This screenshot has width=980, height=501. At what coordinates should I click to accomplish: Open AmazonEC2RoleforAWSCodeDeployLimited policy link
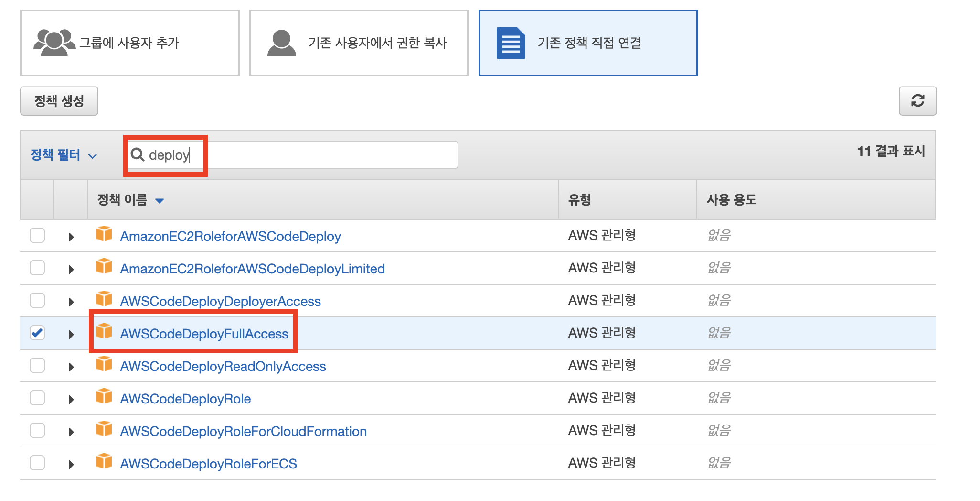tap(252, 269)
